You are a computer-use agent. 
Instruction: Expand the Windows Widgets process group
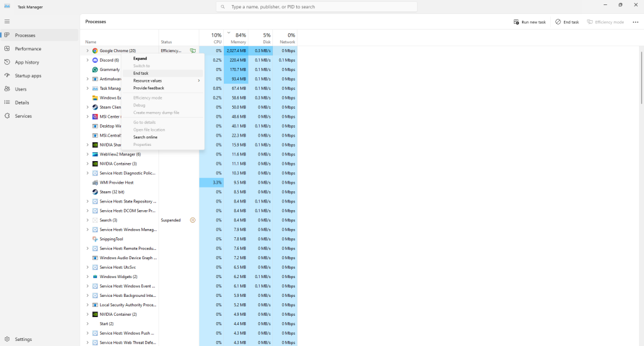[87, 277]
